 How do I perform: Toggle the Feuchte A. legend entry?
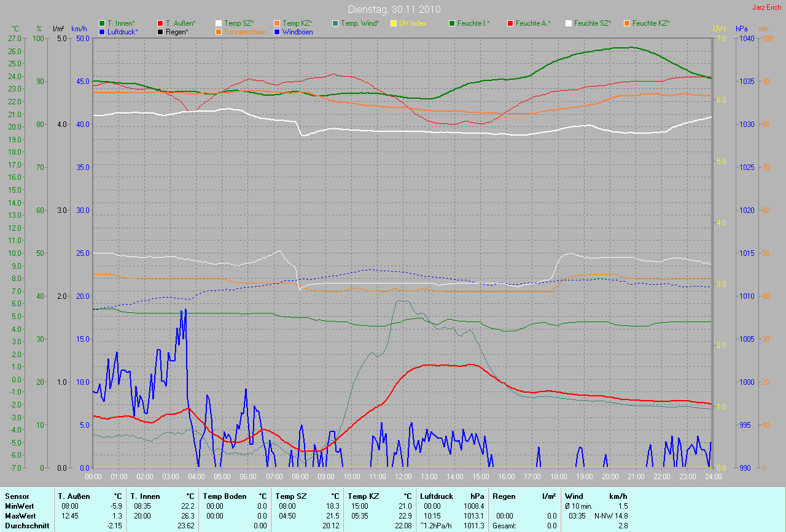pos(533,23)
